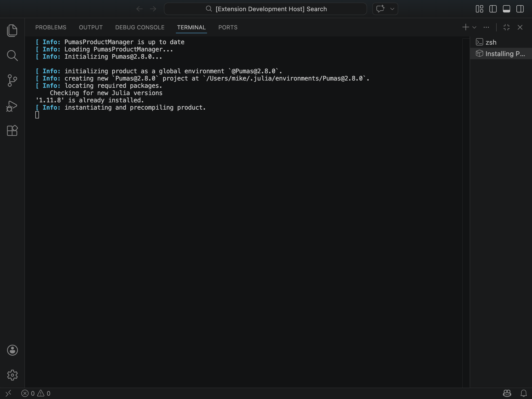This screenshot has height=399, width=532.
Task: Click errors and warnings count in status bar
Action: point(36,393)
